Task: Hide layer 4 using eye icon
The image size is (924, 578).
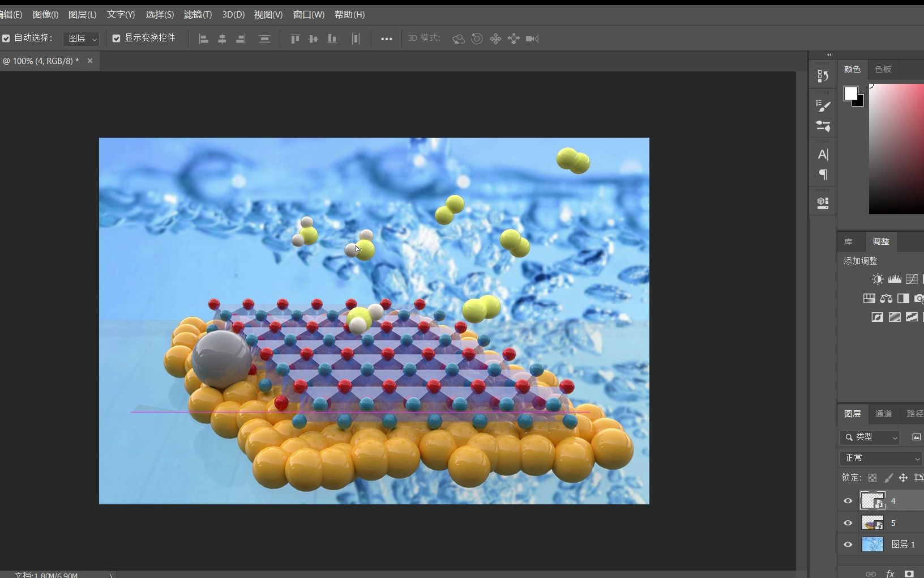Action: click(x=848, y=501)
